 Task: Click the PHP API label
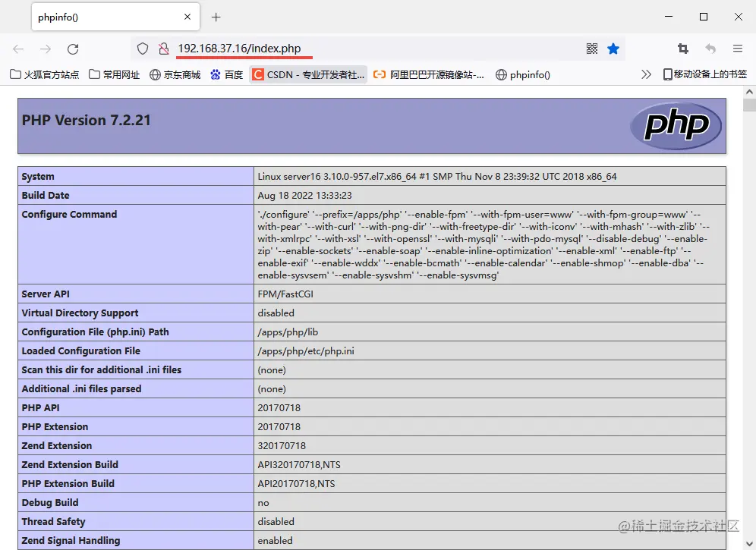[x=40, y=408]
